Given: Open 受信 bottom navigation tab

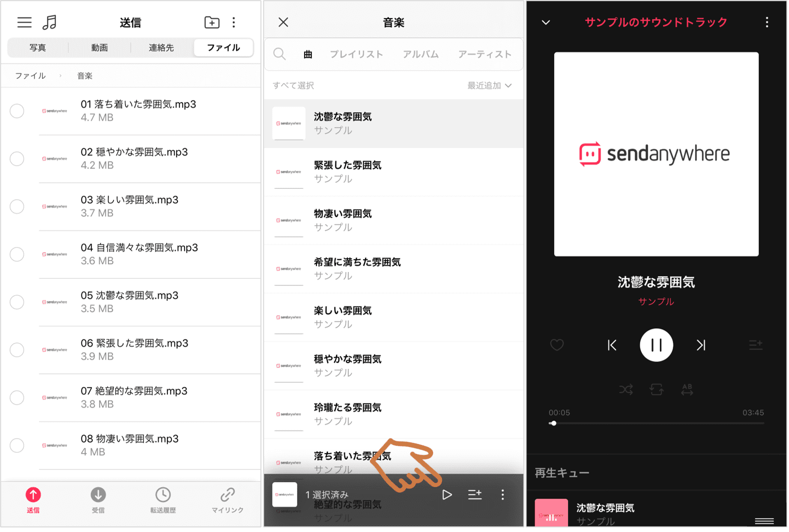Looking at the screenshot, I should coord(98,501).
